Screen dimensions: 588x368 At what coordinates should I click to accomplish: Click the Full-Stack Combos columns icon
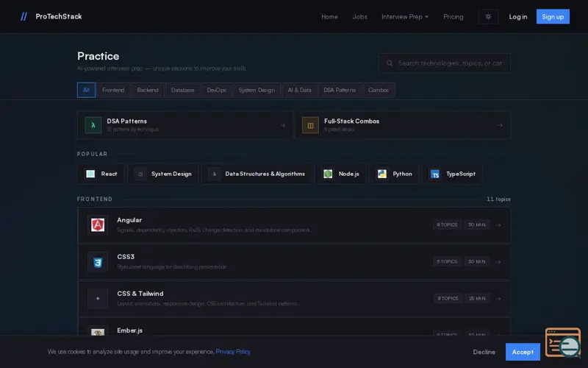(310, 125)
